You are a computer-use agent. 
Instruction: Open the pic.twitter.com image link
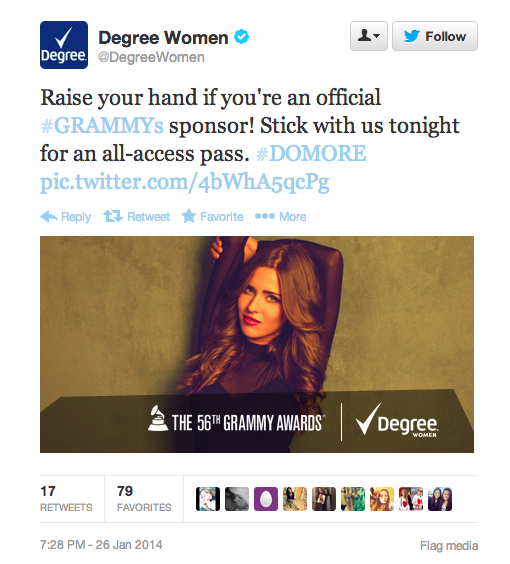click(185, 182)
